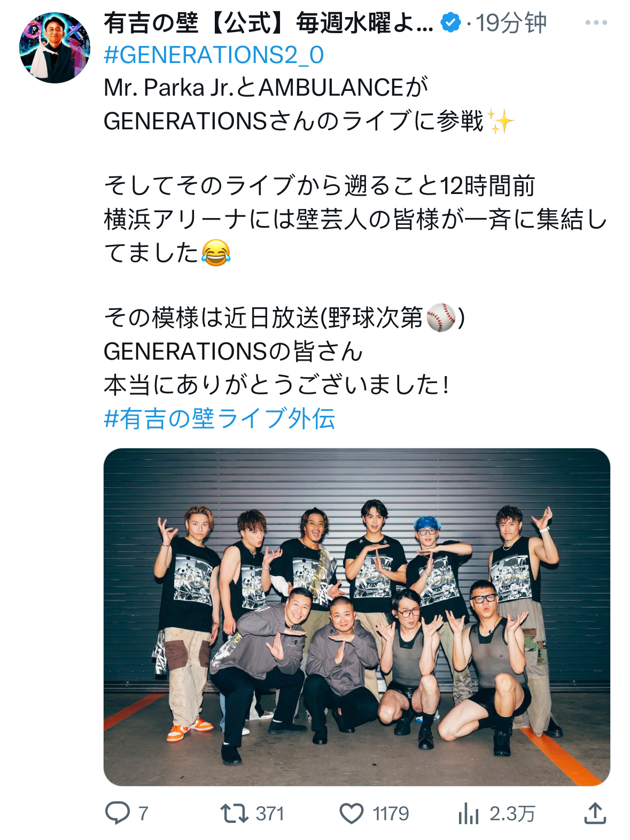Image resolution: width=630 pixels, height=840 pixels.
Task: Click the retweet count 371
Action: pyautogui.click(x=270, y=814)
